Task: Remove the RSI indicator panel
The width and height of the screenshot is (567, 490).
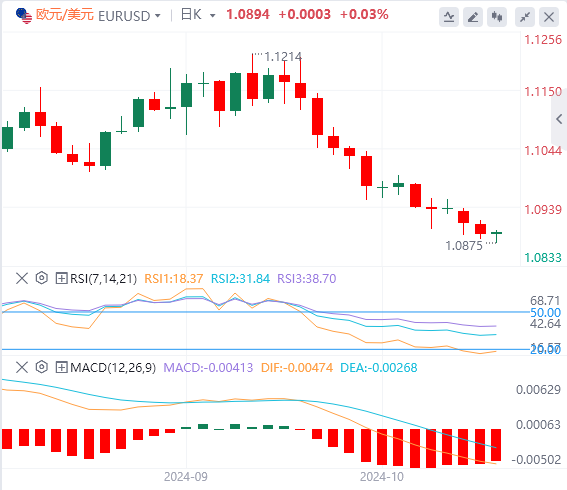Action: [x=22, y=278]
